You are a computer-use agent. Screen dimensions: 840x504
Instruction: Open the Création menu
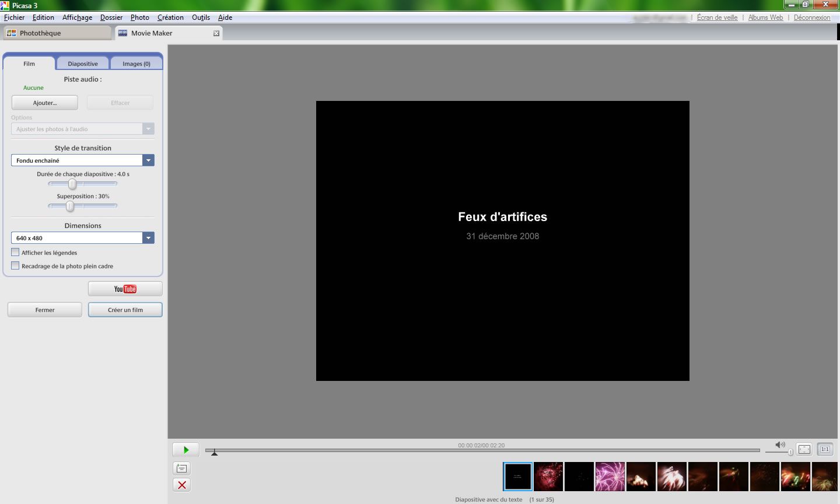tap(170, 17)
